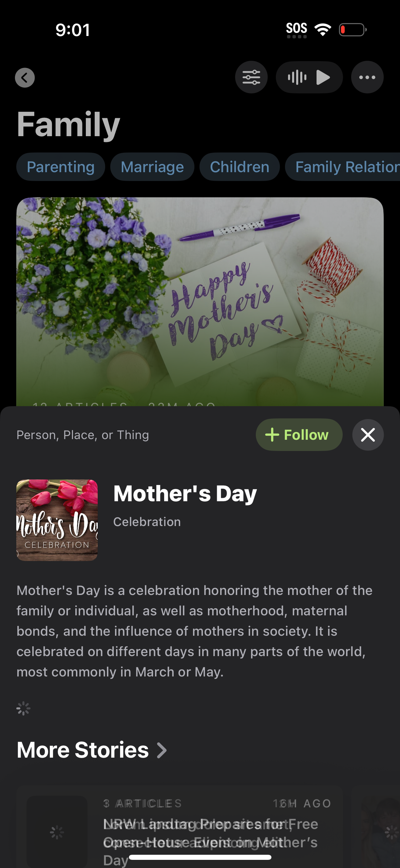
Task: Tap the Wi-Fi status icon
Action: tap(323, 30)
